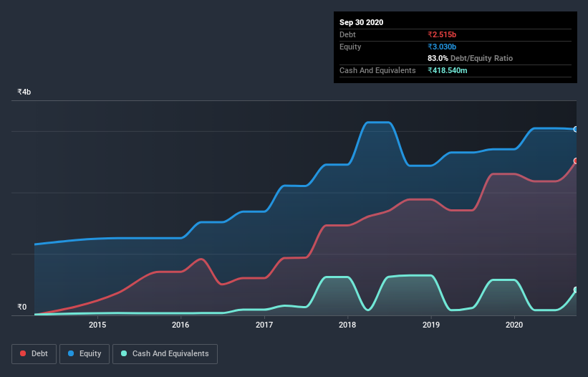Click the ₹4b y-axis label
The image size is (588, 377).
pyautogui.click(x=24, y=92)
